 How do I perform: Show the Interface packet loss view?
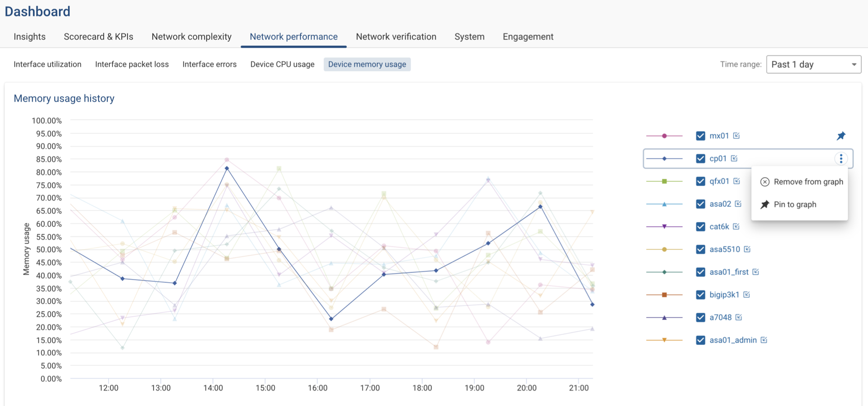tap(132, 64)
